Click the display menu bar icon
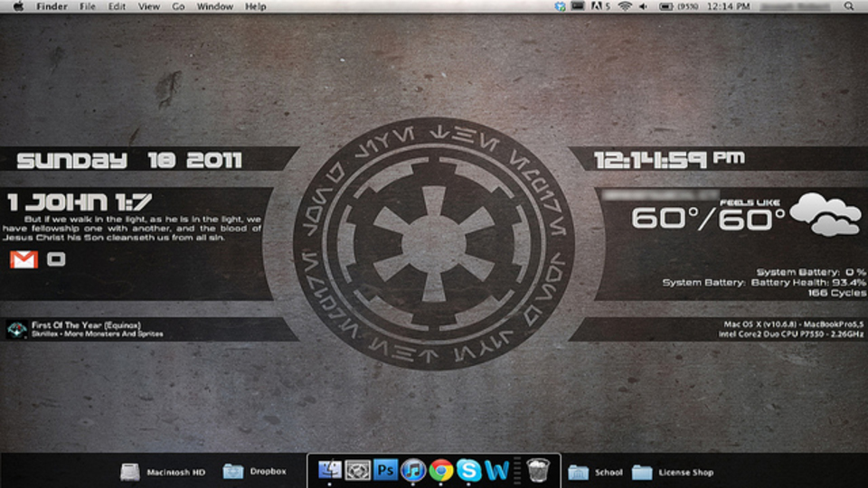 [578, 6]
